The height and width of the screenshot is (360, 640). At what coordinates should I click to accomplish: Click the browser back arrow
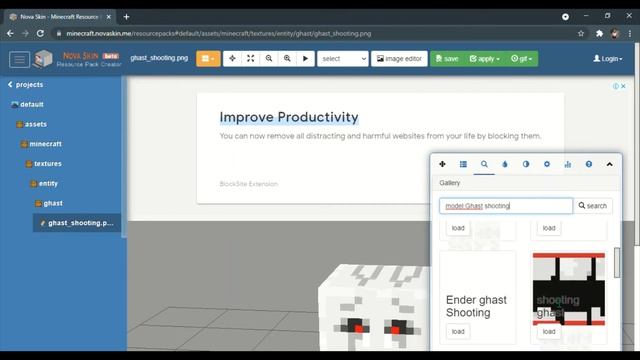pyautogui.click(x=10, y=33)
